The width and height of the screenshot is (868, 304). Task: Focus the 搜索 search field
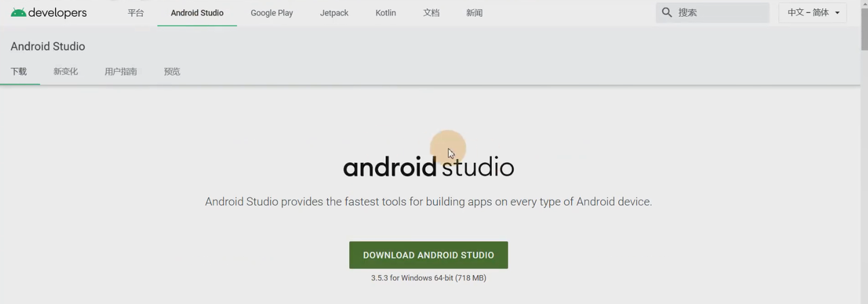(713, 13)
